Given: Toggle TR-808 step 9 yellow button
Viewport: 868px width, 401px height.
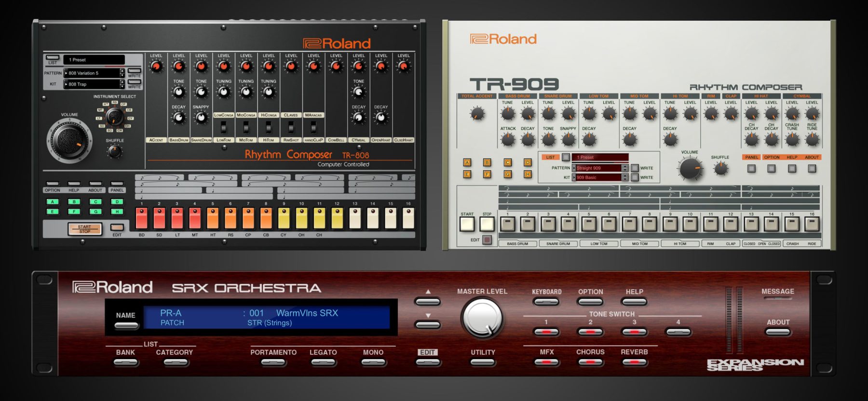Looking at the screenshot, I should 284,218.
